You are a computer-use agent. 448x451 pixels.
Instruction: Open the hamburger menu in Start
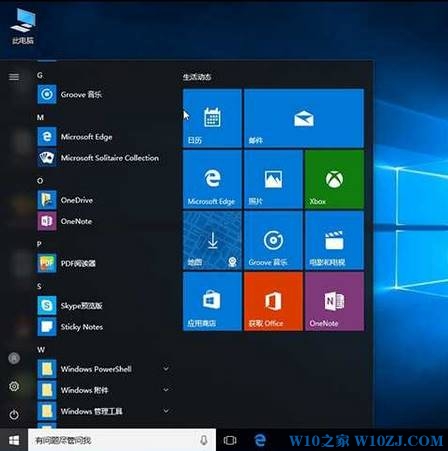coord(14,77)
